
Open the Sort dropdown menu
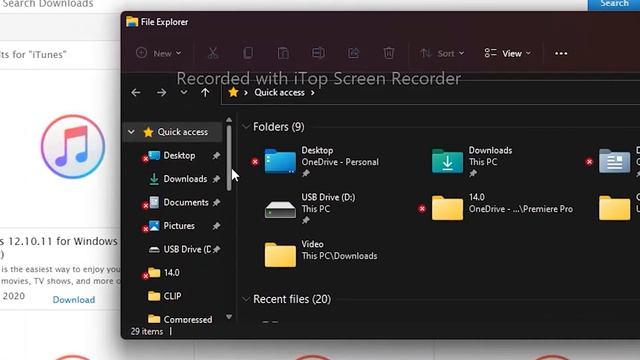pyautogui.click(x=442, y=53)
